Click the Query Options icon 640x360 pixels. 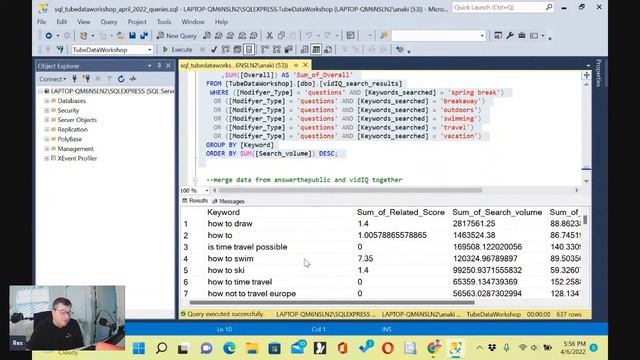237,50
